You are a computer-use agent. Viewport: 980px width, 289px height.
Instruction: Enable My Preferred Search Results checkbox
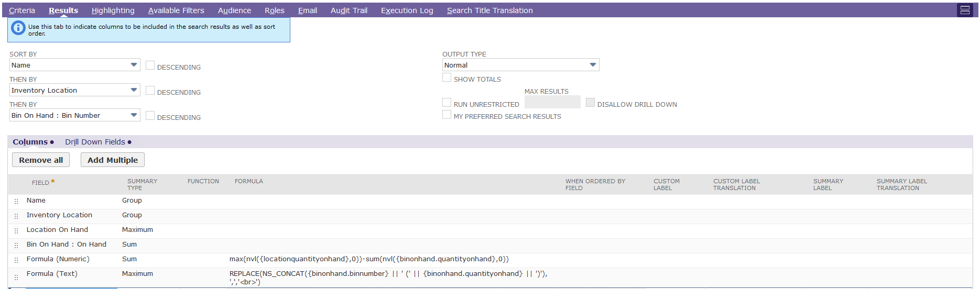pyautogui.click(x=447, y=115)
